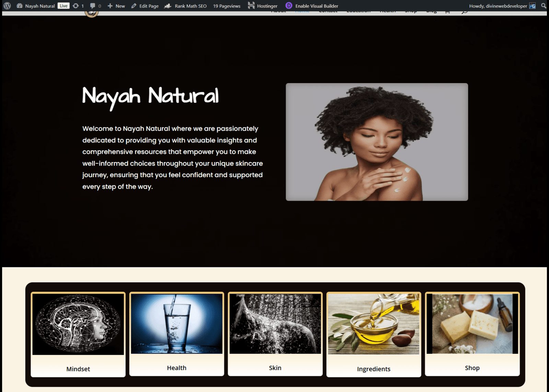Open the Howdy, divinewebdeveloper account menu
Screen dimensions: 549x392
(502, 6)
